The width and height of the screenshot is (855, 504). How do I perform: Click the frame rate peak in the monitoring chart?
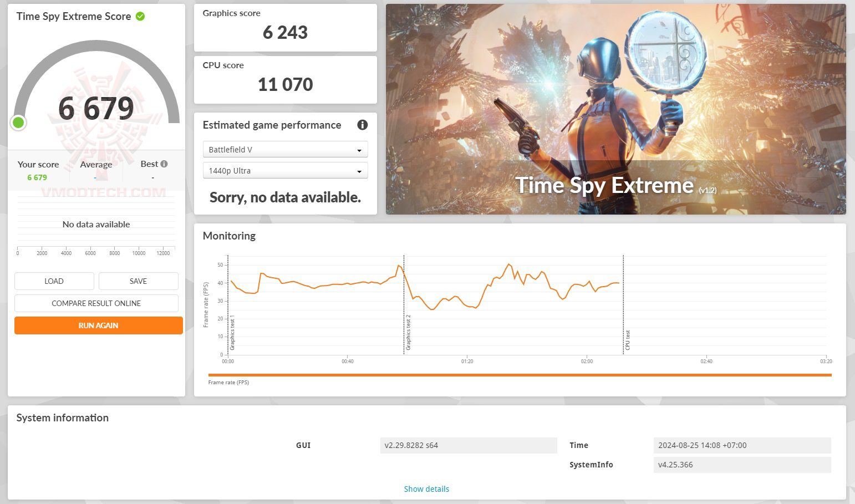pos(508,265)
